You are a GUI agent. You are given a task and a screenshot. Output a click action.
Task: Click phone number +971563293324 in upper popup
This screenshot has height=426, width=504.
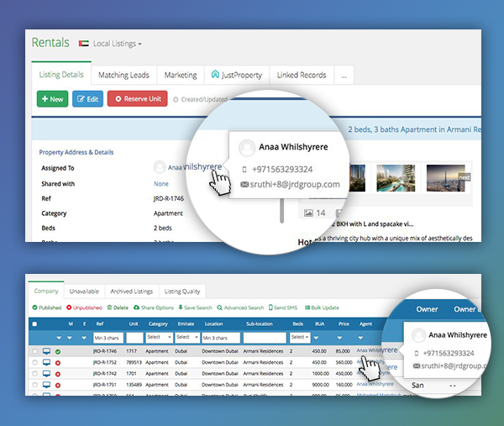[x=282, y=170]
